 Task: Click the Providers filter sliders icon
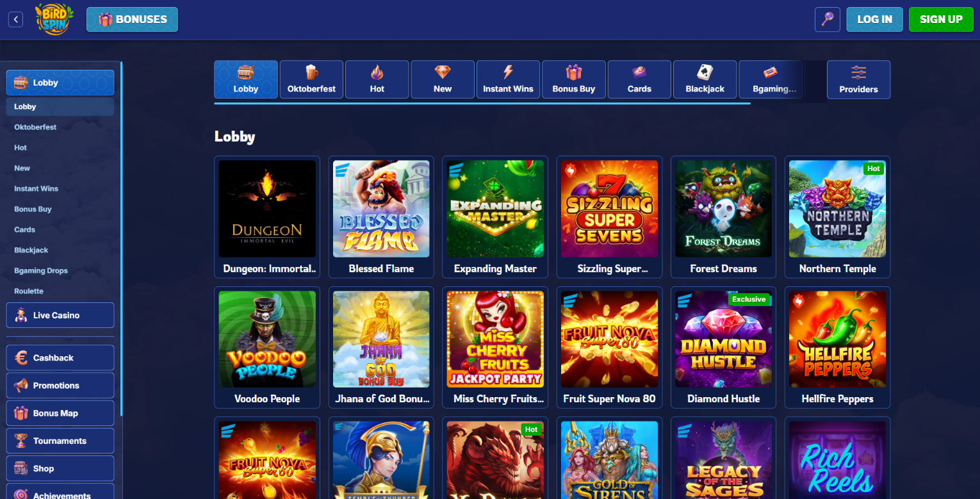coord(858,72)
